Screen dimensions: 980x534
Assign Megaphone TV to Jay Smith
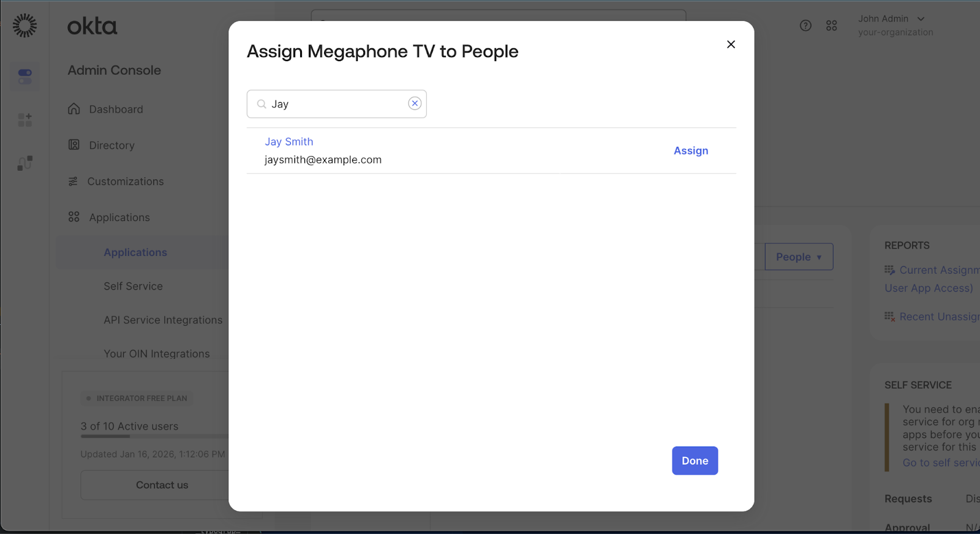click(x=691, y=151)
